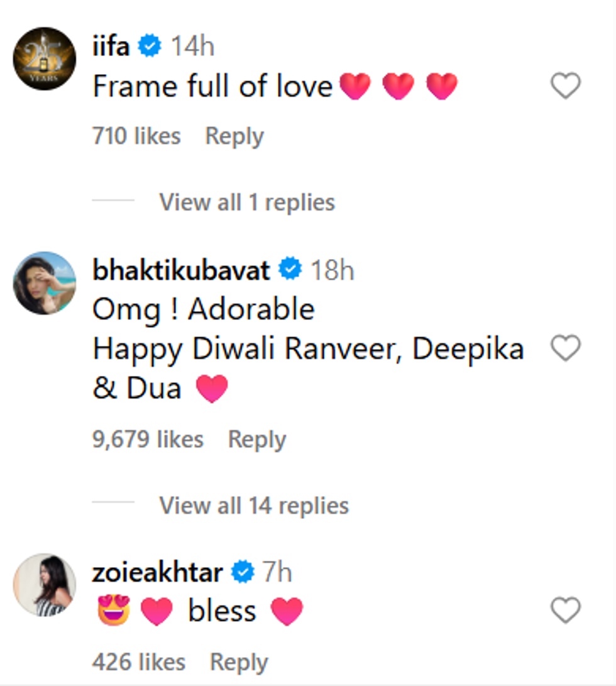Open iifa profile picture
The width and height of the screenshot is (616, 686).
tap(45, 58)
